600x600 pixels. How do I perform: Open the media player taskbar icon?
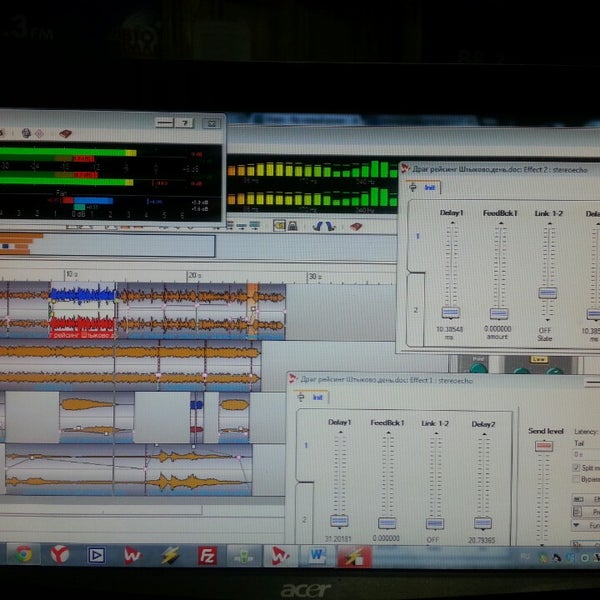coord(96,553)
